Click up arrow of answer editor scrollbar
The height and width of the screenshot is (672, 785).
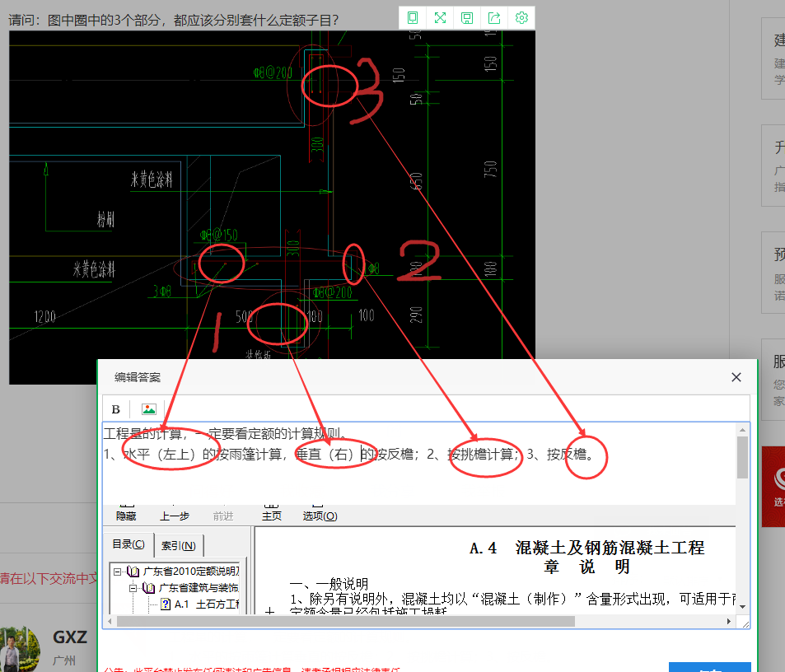[x=742, y=429]
